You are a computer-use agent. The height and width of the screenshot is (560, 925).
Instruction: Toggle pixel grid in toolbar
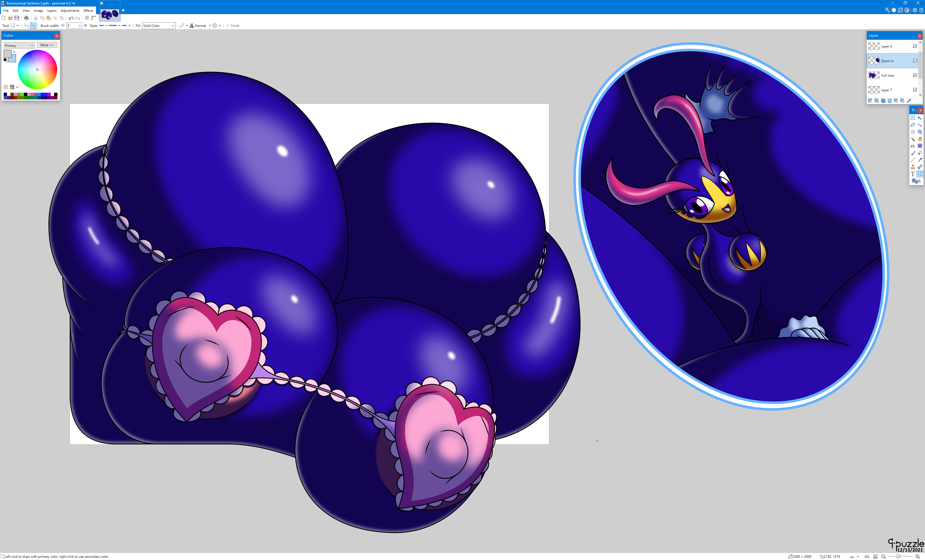pos(87,18)
